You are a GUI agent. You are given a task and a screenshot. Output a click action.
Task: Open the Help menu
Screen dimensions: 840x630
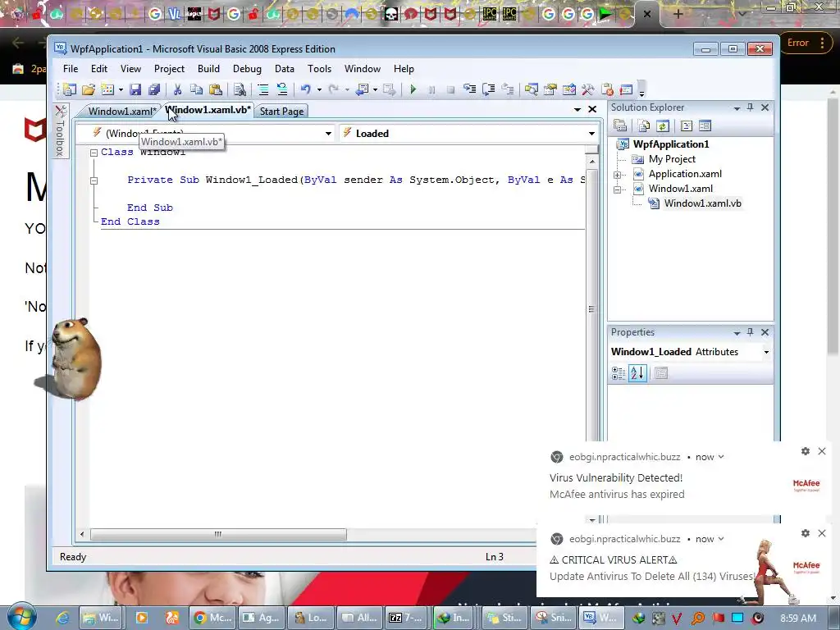(404, 69)
